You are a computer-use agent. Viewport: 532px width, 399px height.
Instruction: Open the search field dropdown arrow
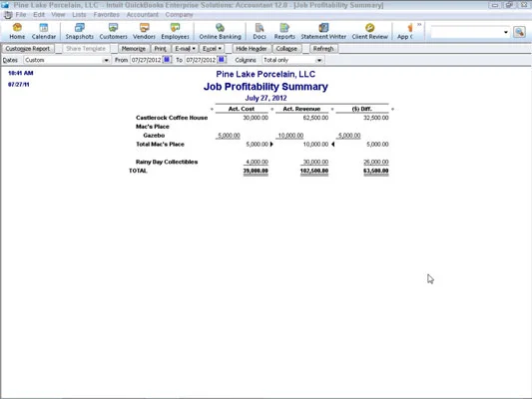(x=506, y=32)
